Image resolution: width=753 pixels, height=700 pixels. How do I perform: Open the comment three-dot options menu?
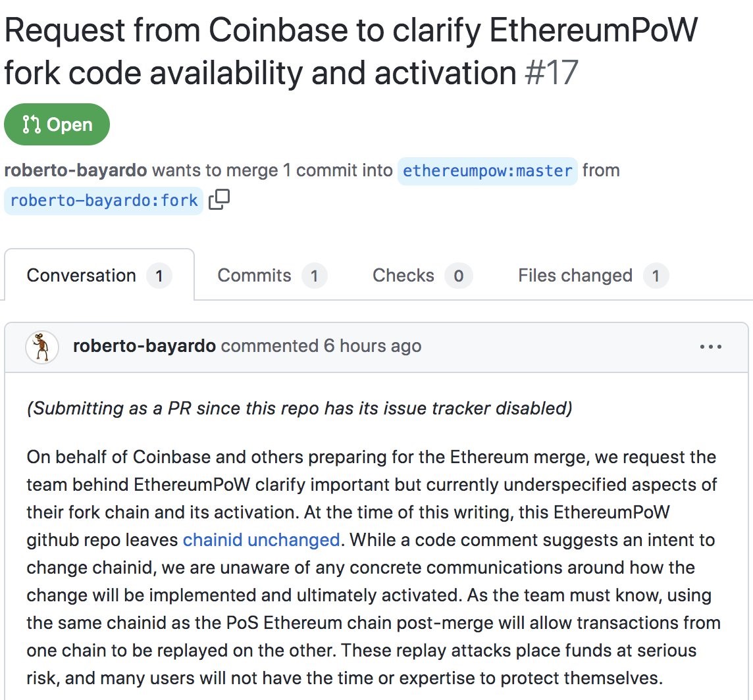point(711,347)
